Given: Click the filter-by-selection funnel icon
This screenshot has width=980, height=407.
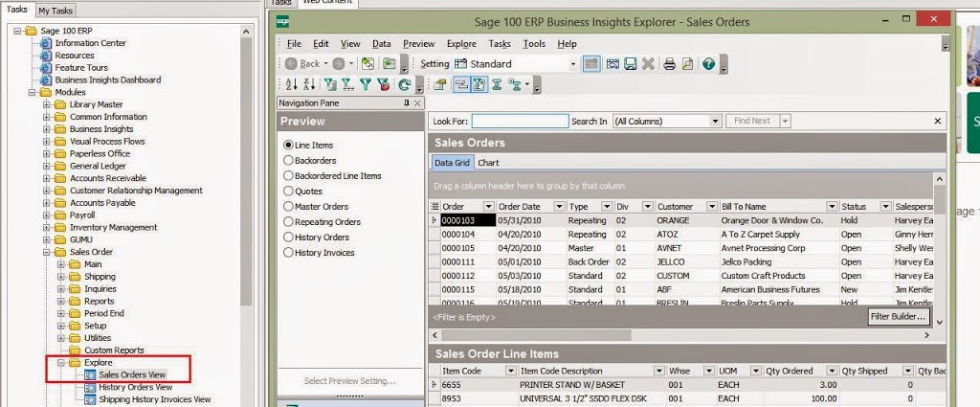Looking at the screenshot, I should 330,84.
